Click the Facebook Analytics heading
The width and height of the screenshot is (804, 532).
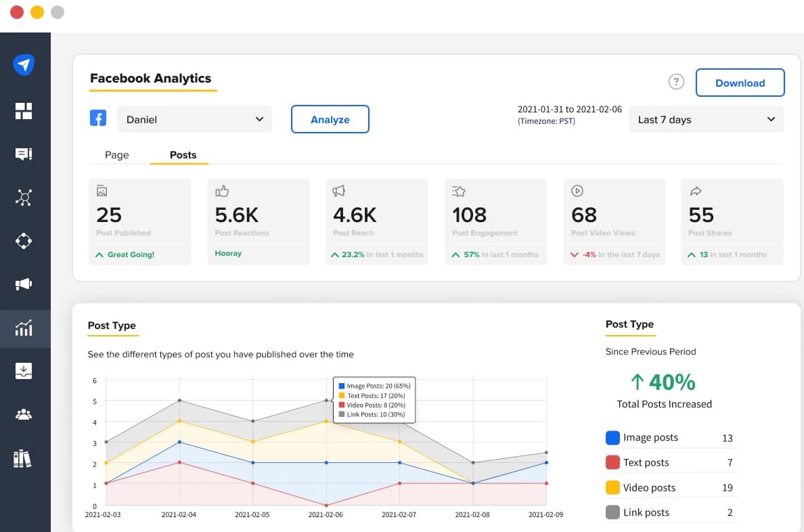[x=151, y=78]
